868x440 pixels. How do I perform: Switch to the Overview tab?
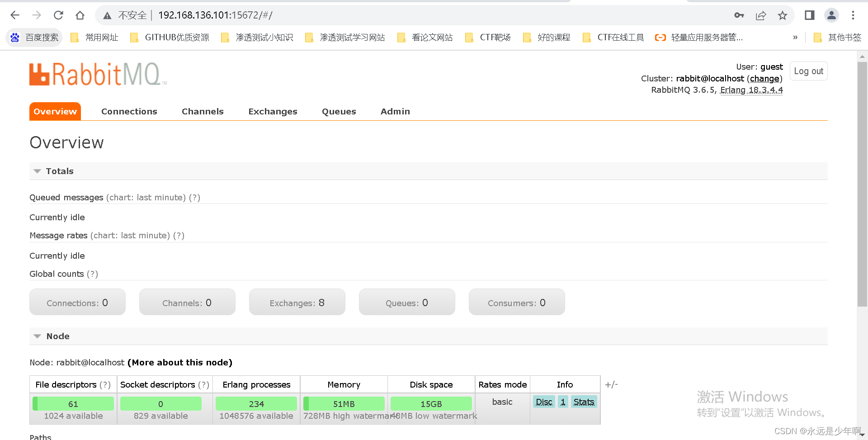click(55, 112)
